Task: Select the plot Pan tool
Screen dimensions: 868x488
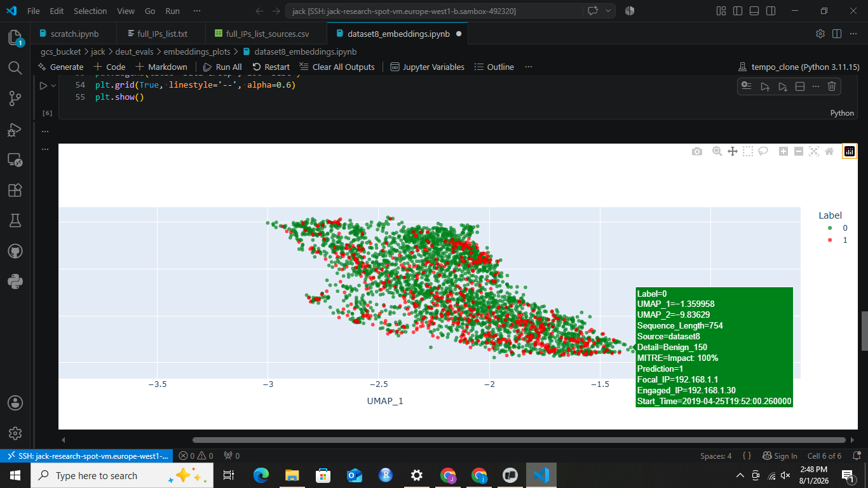Action: click(732, 151)
